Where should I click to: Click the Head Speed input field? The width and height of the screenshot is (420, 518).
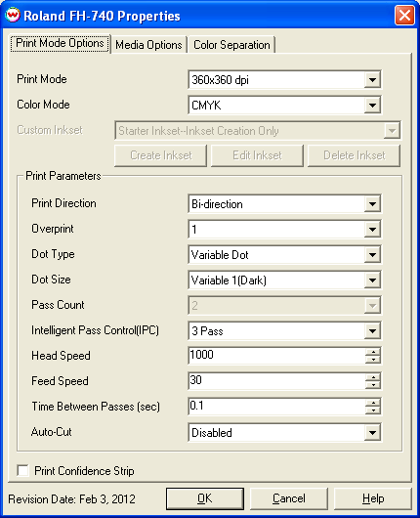(276, 356)
